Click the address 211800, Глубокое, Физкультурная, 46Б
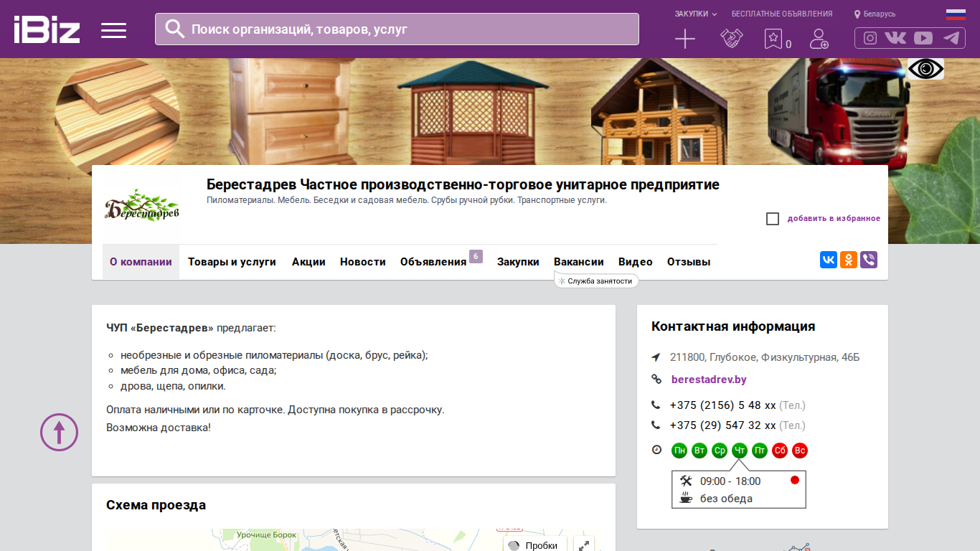Image resolution: width=980 pixels, height=551 pixels. click(765, 357)
